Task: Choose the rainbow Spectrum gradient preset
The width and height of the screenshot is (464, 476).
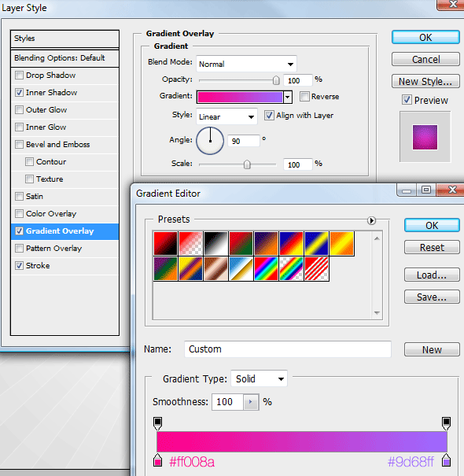Action: tap(266, 268)
